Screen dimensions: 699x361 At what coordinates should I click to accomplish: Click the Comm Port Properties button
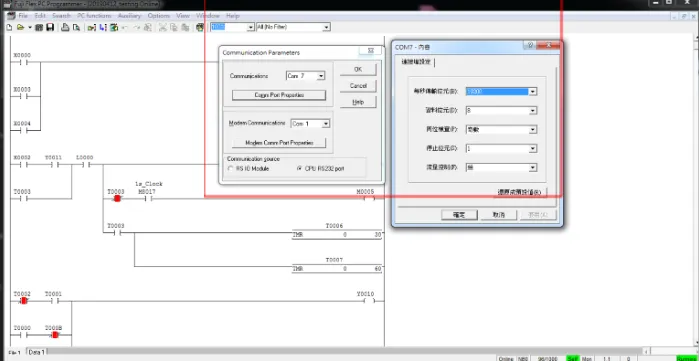279,95
